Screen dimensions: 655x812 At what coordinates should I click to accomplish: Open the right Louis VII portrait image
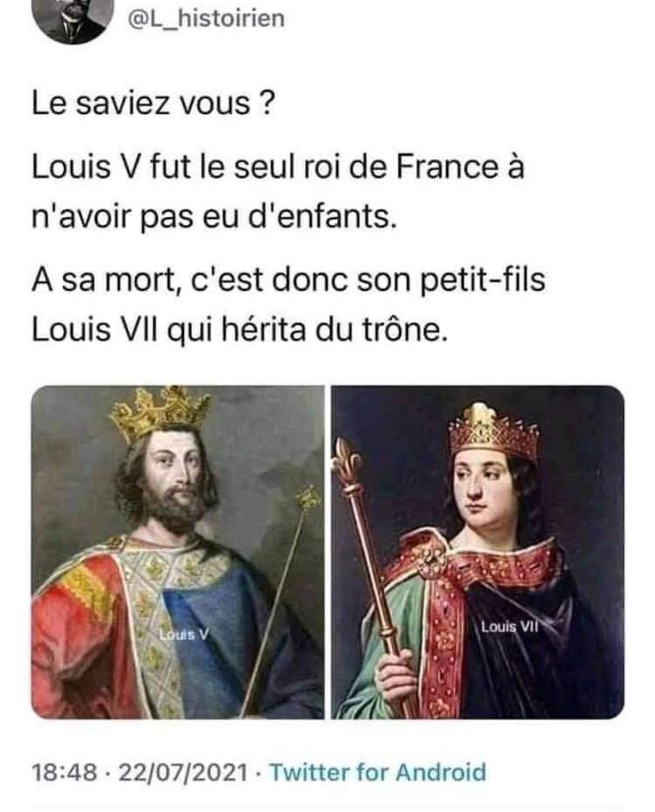tap(478, 552)
